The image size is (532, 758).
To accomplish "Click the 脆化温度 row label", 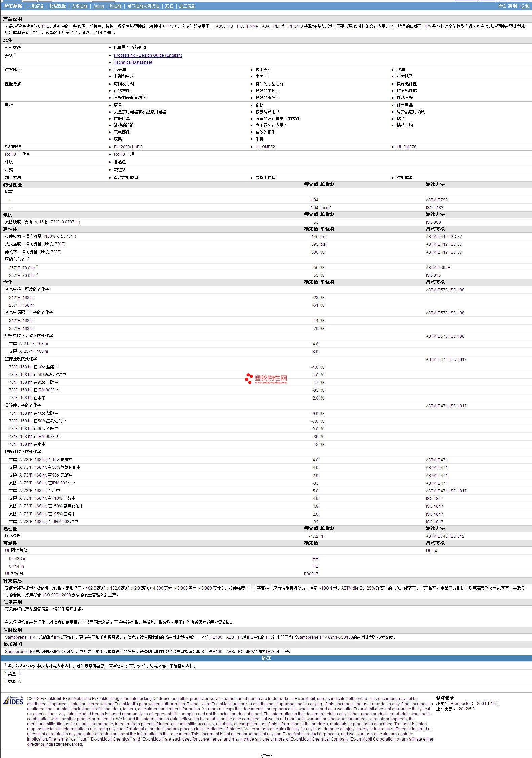I will click(x=13, y=536).
